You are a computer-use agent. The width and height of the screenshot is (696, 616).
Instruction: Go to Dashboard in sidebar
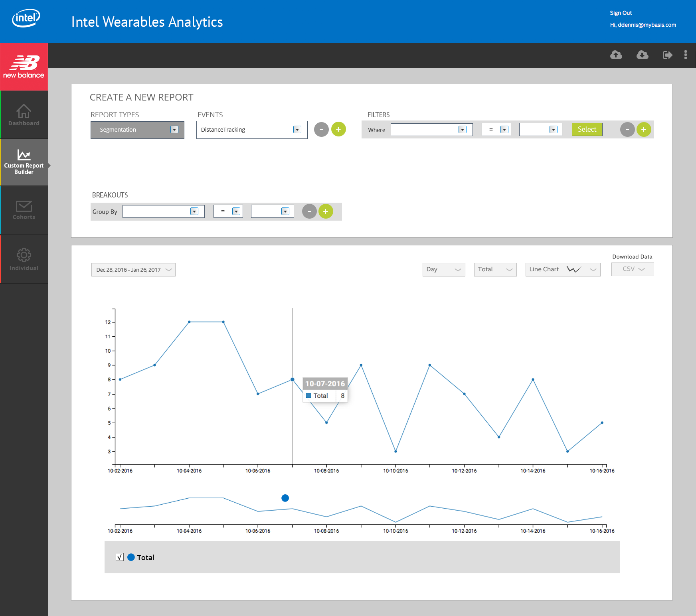click(x=24, y=115)
